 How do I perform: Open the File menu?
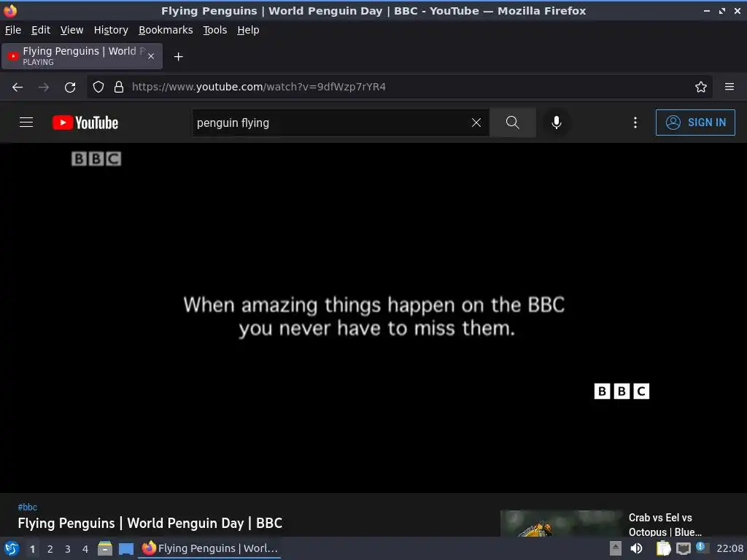click(13, 30)
